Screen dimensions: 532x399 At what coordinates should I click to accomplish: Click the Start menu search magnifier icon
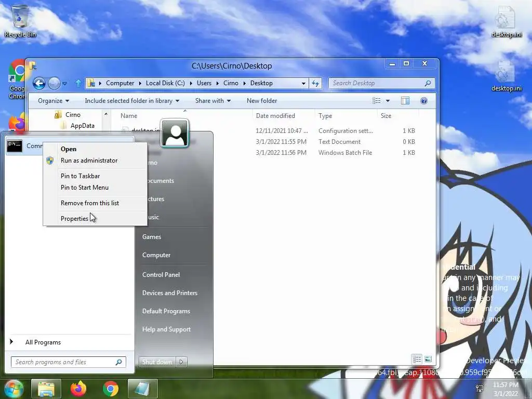(x=119, y=362)
